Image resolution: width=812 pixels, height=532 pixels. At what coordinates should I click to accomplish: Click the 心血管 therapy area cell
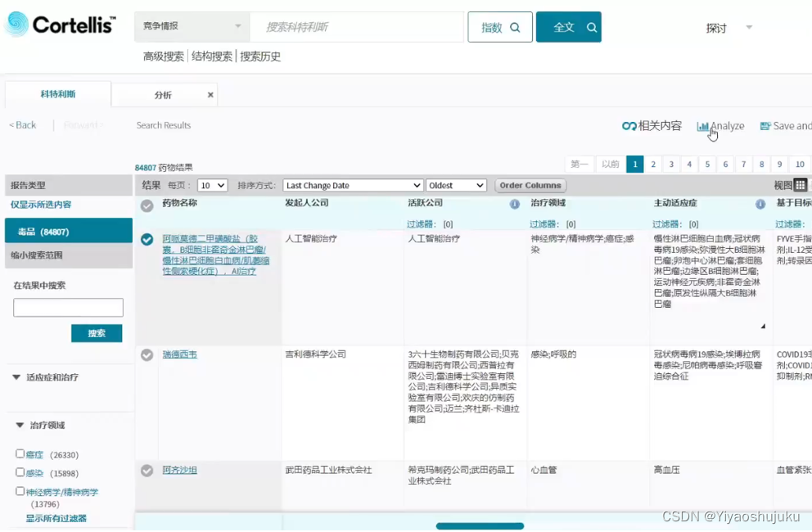[544, 471]
